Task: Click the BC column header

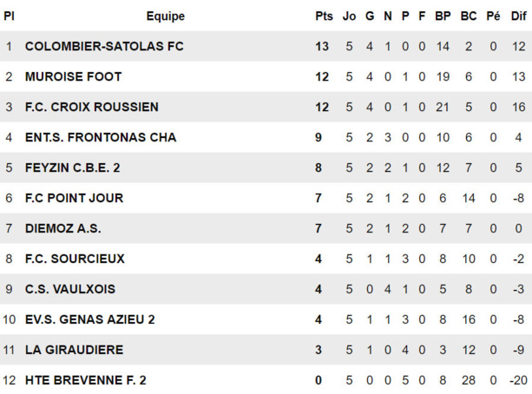Action: (x=469, y=16)
